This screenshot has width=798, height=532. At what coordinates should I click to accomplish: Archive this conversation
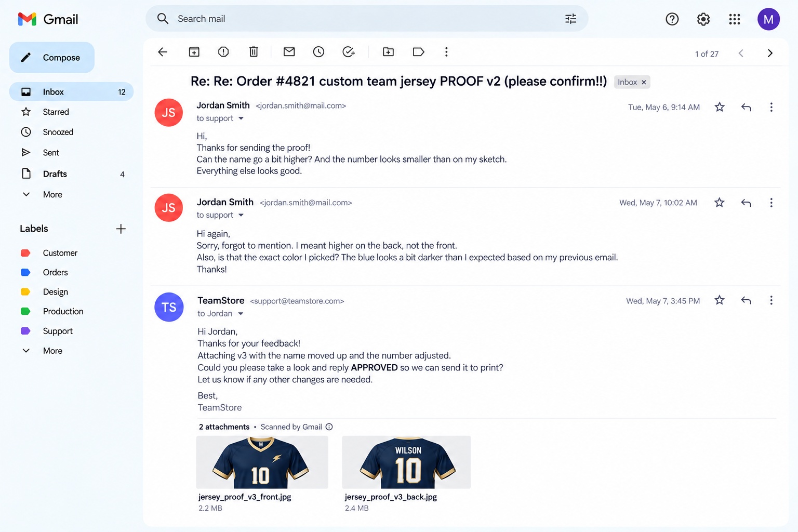[x=194, y=52]
